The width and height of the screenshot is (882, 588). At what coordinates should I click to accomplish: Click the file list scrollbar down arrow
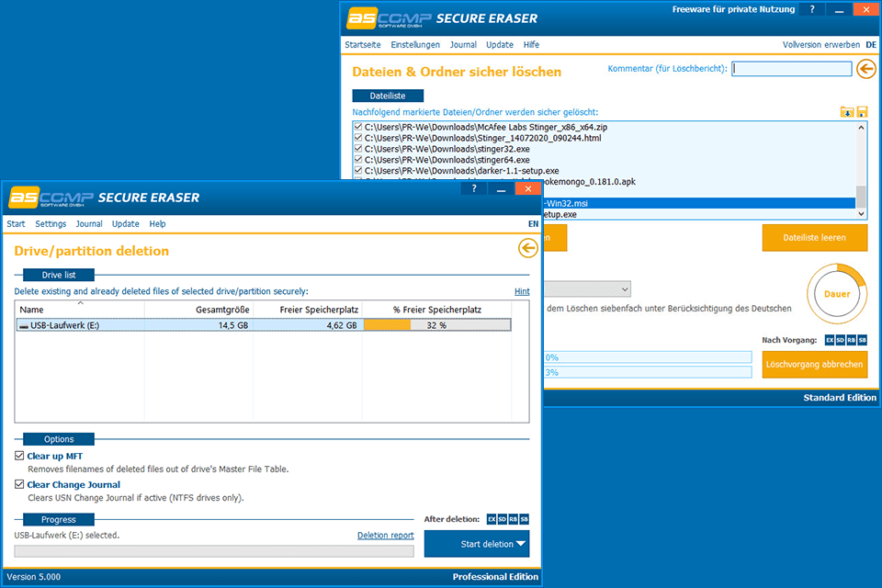(861, 214)
